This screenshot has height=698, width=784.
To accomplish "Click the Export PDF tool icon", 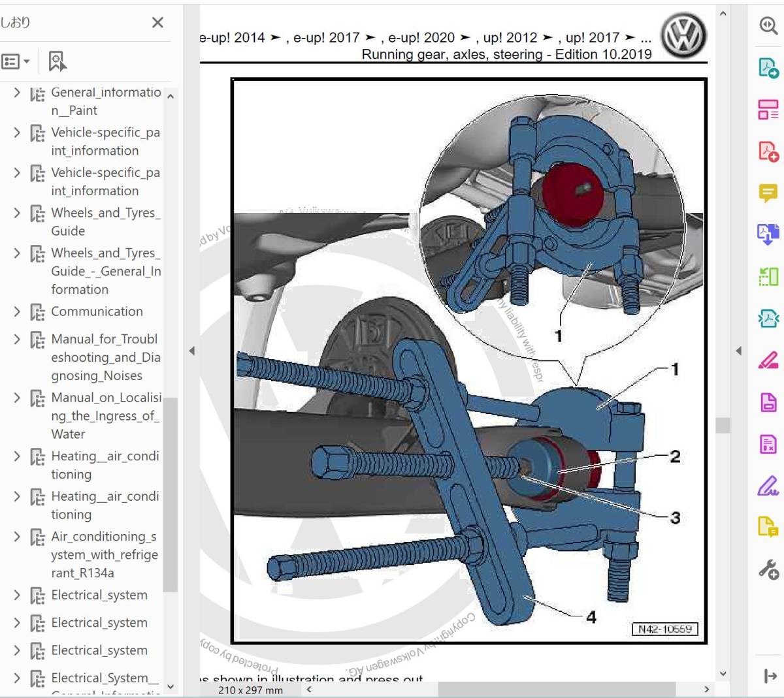I will 768,67.
